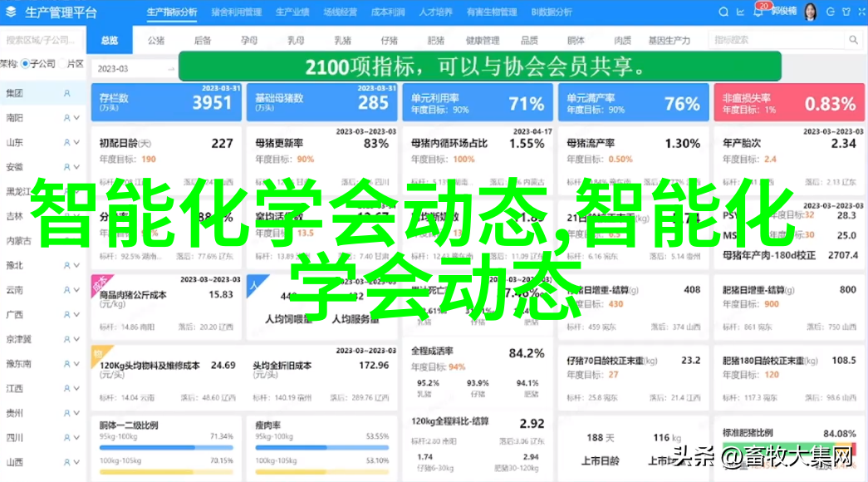Click person icon beside 四川
The image size is (868, 482).
tap(67, 438)
